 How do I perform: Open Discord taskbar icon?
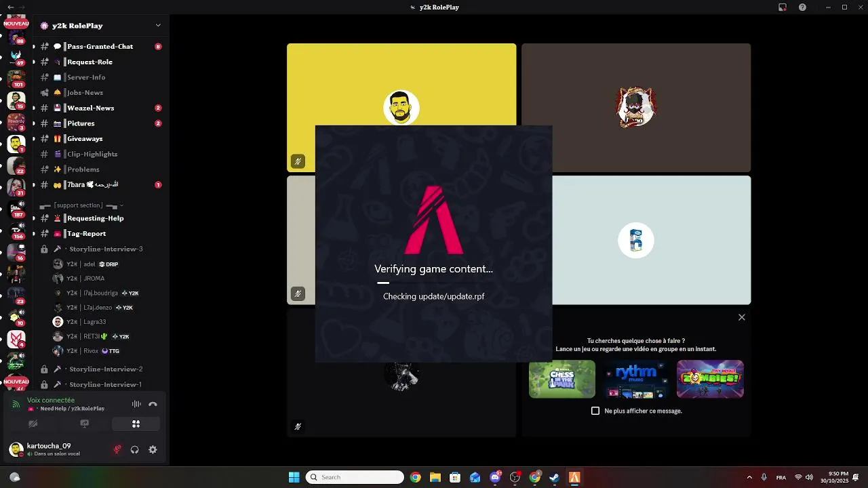pyautogui.click(x=495, y=477)
